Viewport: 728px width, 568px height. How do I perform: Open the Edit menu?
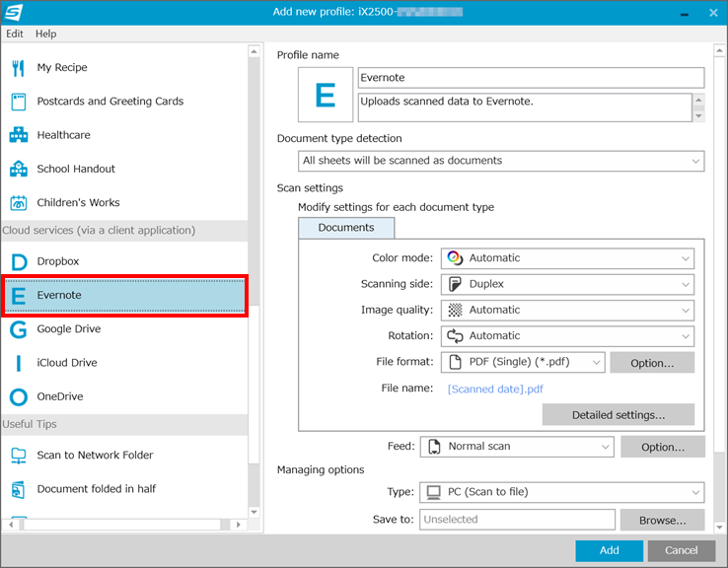coord(15,34)
